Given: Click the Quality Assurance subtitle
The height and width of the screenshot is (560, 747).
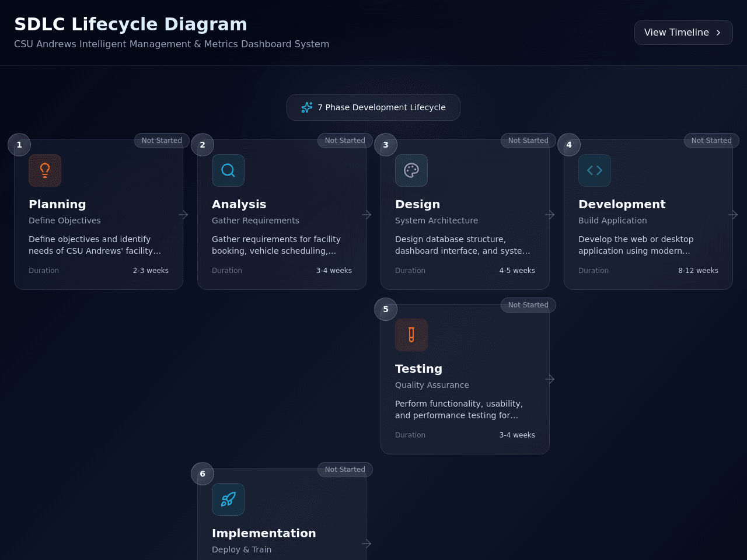Looking at the screenshot, I should coord(432,385).
